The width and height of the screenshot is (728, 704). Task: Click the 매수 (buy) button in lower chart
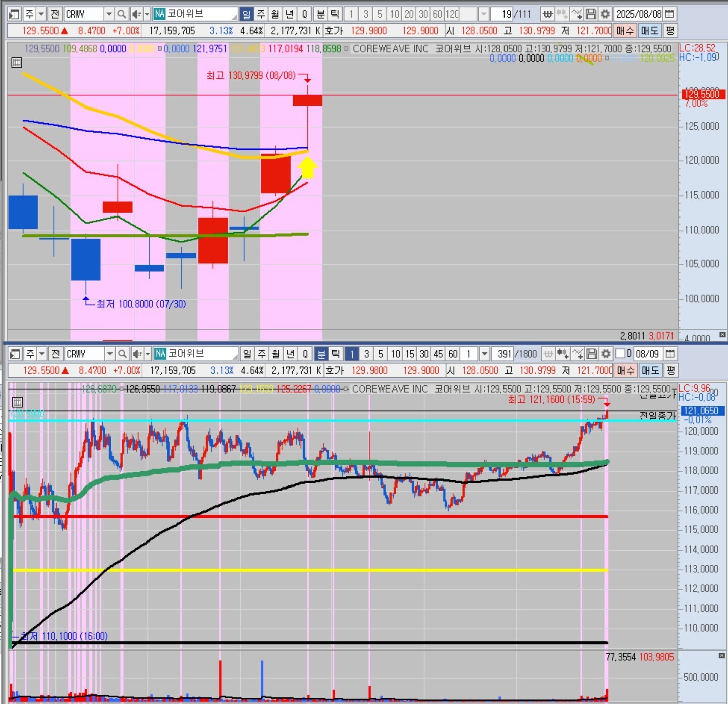(626, 371)
